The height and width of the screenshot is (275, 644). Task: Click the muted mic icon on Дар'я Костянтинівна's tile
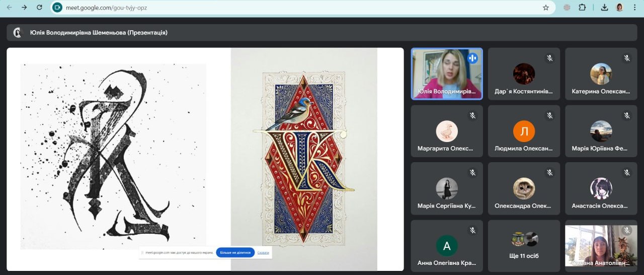point(549,58)
